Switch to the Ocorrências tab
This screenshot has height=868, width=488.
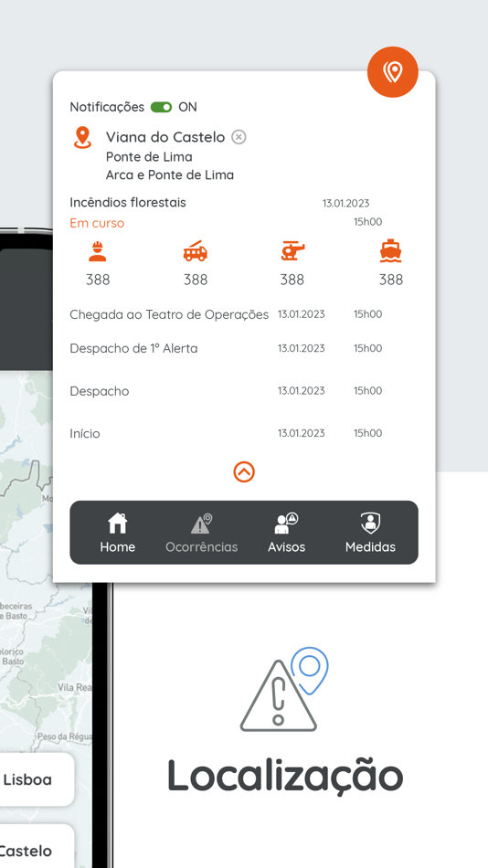click(x=202, y=533)
